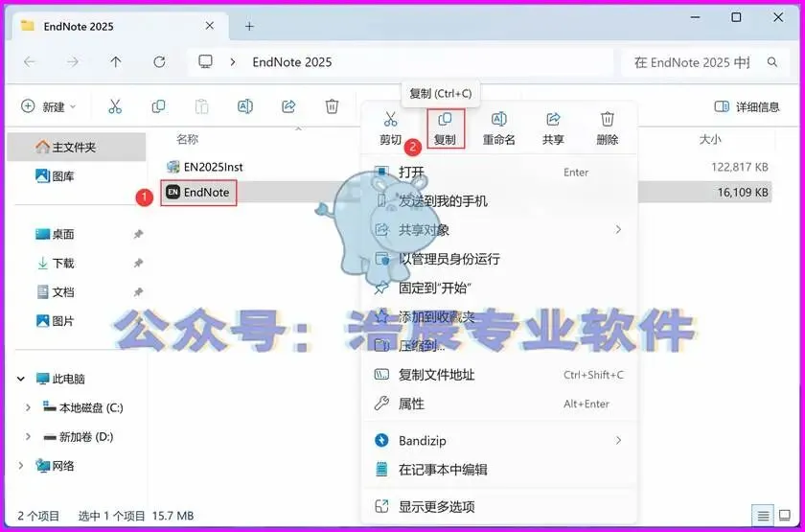Open the 共享对象 submenu

coord(499,229)
